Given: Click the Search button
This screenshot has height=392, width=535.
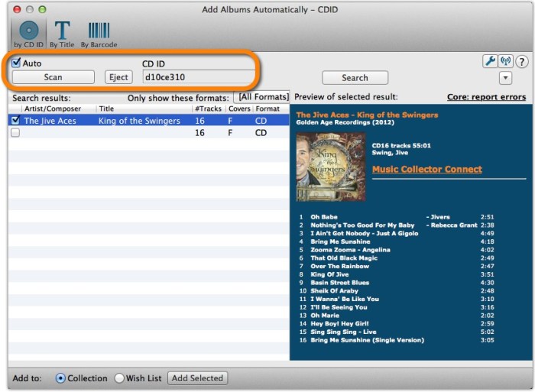Looking at the screenshot, I should click(x=355, y=78).
